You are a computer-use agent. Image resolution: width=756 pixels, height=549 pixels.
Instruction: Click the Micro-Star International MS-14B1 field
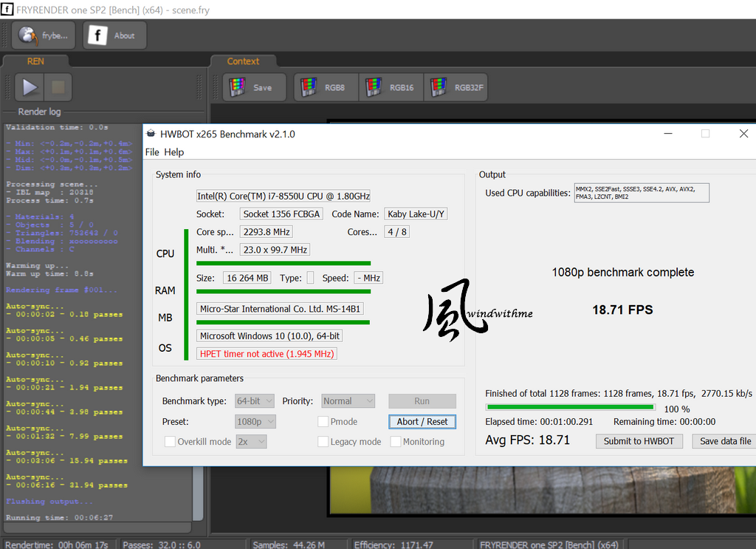280,309
